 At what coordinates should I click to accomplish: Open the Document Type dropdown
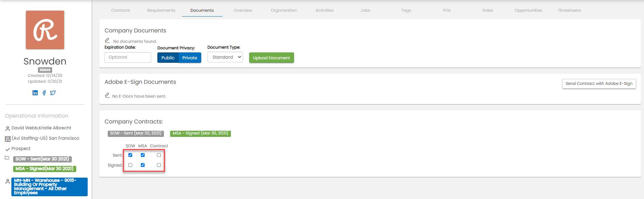225,57
